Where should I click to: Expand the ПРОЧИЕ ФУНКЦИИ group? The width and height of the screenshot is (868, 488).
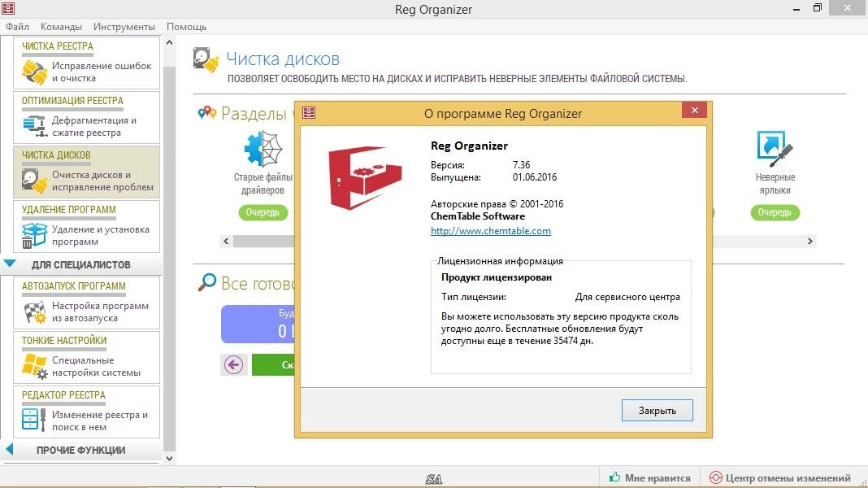(9, 450)
